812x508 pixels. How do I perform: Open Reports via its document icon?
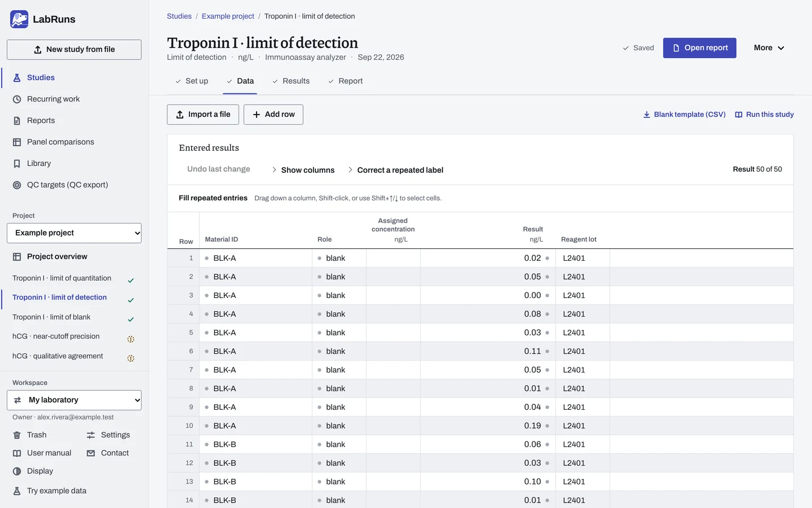point(17,121)
